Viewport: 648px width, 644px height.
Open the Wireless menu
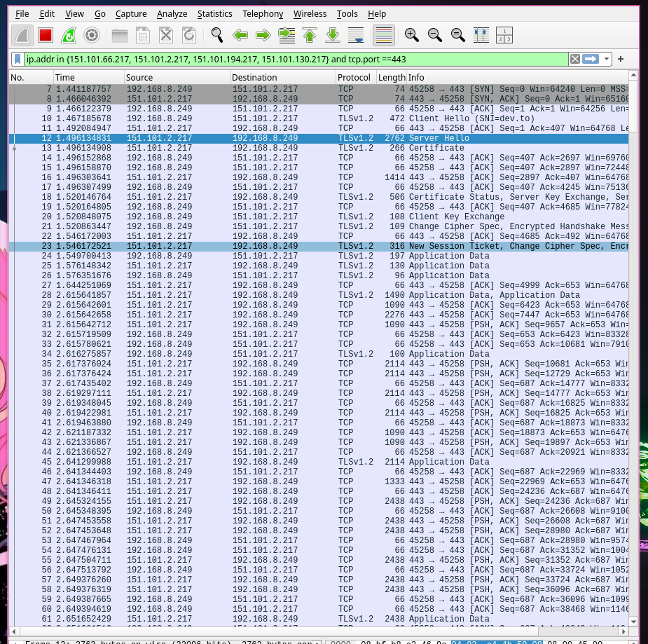tap(310, 13)
